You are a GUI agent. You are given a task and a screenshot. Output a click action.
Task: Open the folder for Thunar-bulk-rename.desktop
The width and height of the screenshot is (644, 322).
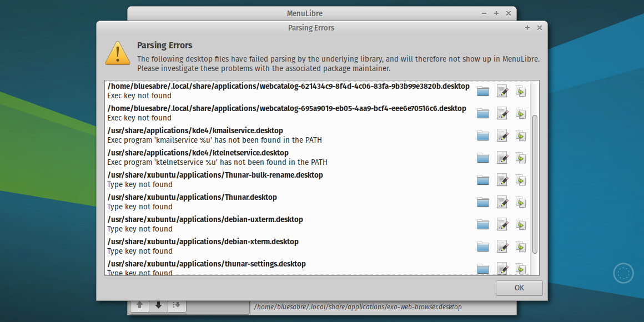pyautogui.click(x=482, y=180)
